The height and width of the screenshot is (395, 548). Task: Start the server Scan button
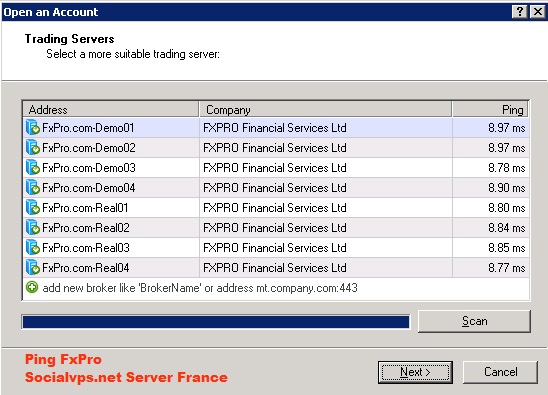point(474,321)
